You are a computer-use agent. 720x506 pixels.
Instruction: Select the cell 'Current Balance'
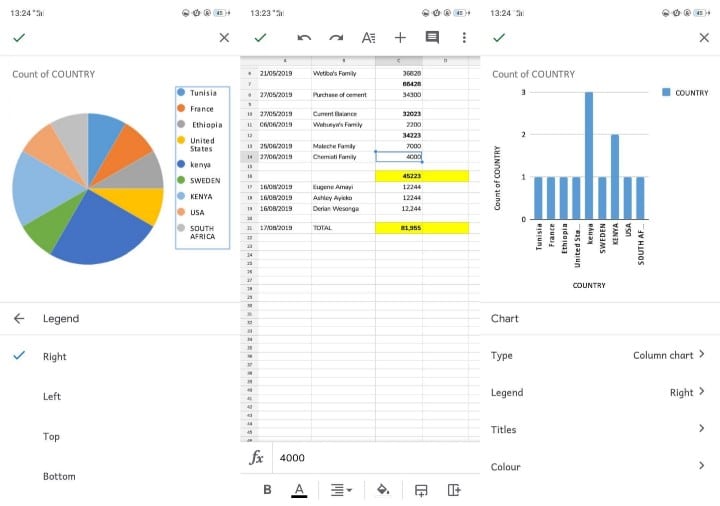point(343,113)
